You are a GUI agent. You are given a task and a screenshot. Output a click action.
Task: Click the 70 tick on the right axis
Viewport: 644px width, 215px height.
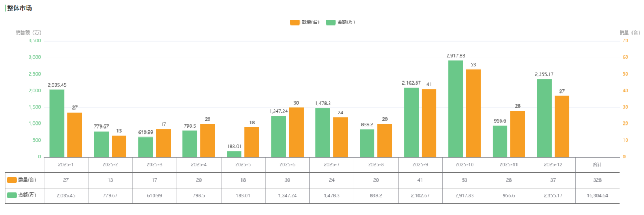pos(626,40)
